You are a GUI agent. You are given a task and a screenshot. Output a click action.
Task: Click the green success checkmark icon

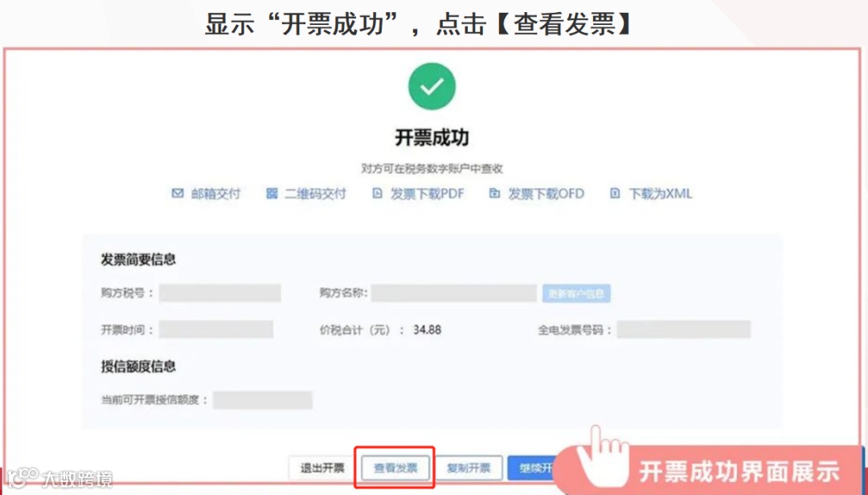[x=432, y=86]
